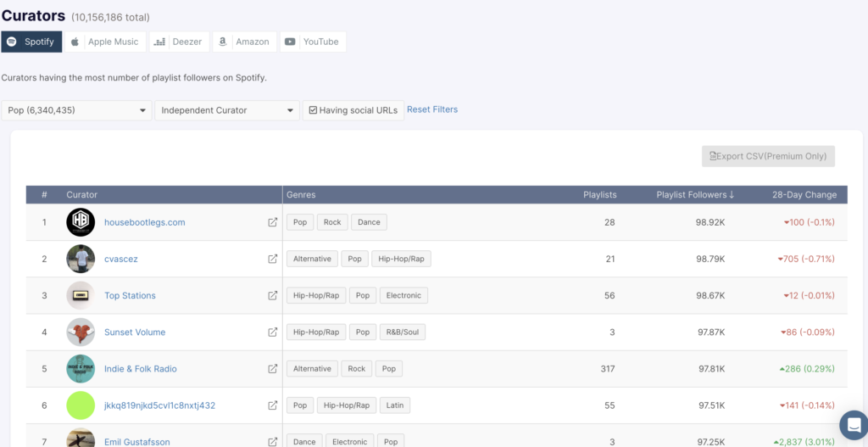Click Dance genre tag for houseboots.com
868x447 pixels.
pos(370,222)
